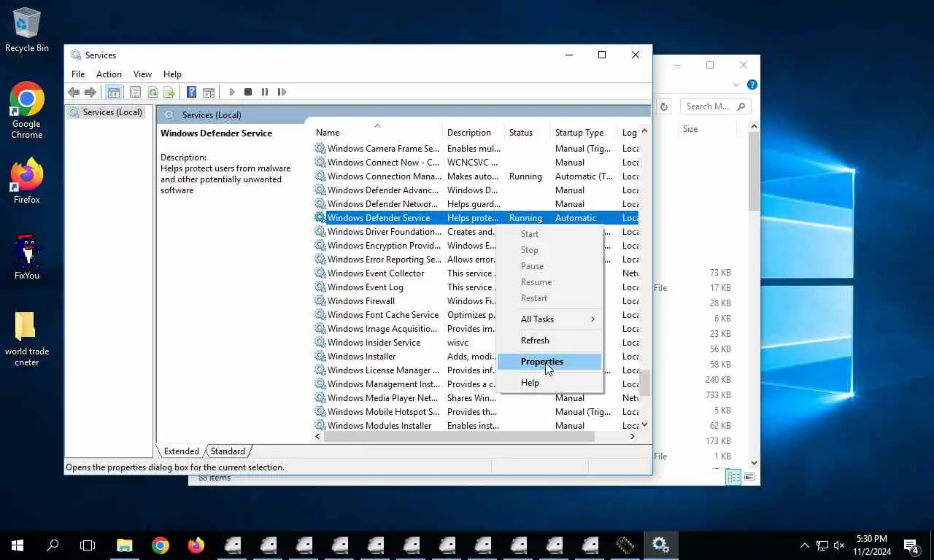Select Services (Local) in the console tree
The height and width of the screenshot is (560, 934).
pyautogui.click(x=107, y=112)
